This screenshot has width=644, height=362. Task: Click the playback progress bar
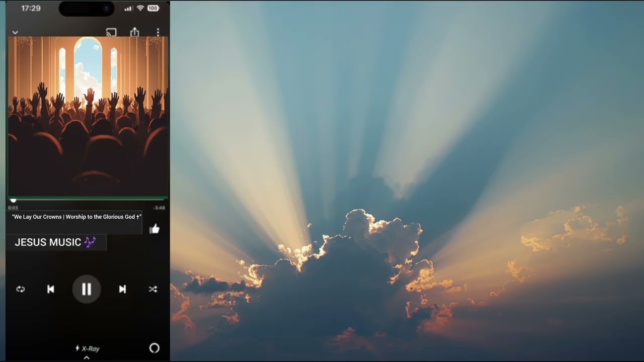click(88, 200)
